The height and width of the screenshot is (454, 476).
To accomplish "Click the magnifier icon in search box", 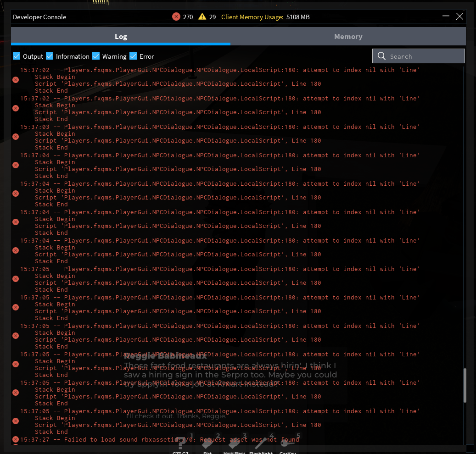I will pos(381,56).
